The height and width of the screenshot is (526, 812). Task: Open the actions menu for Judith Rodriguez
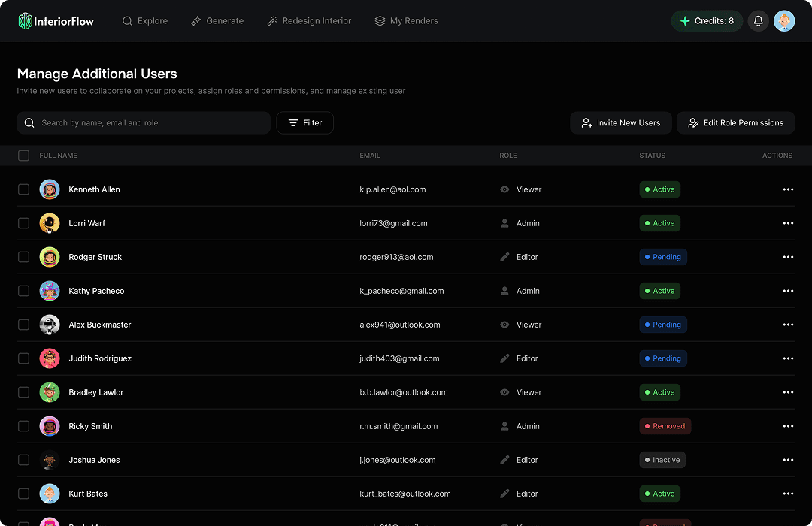788,358
